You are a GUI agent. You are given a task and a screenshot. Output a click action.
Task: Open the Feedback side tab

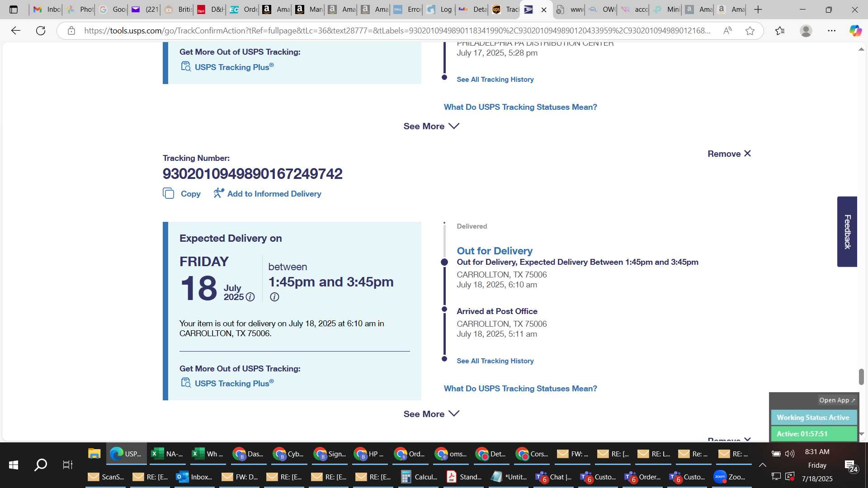847,231
